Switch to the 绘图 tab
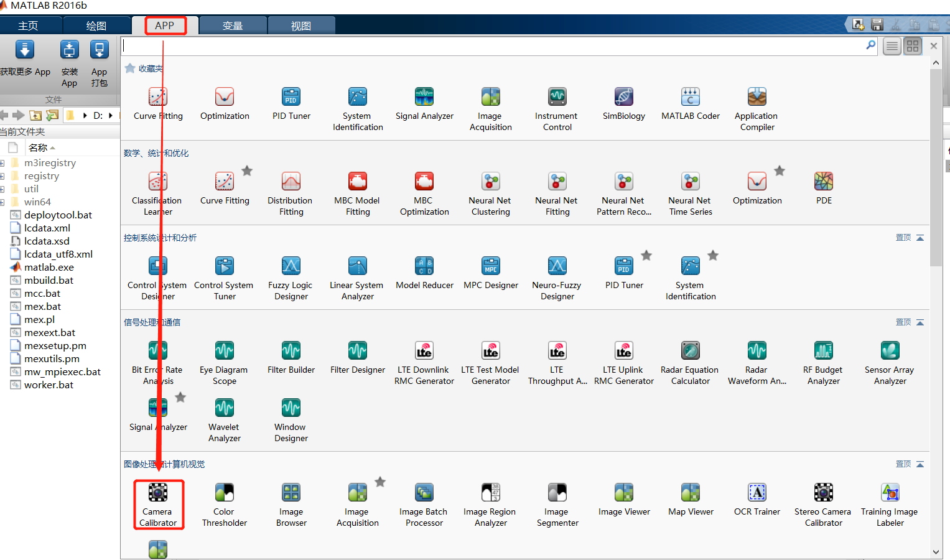This screenshot has width=950, height=560. tap(96, 26)
